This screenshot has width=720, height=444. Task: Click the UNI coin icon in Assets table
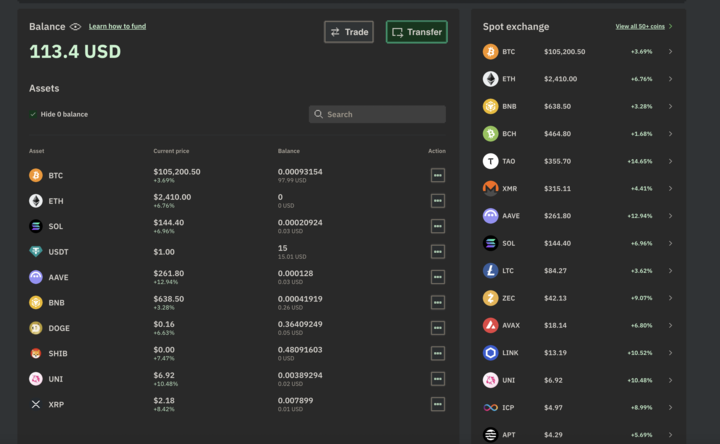[36, 379]
